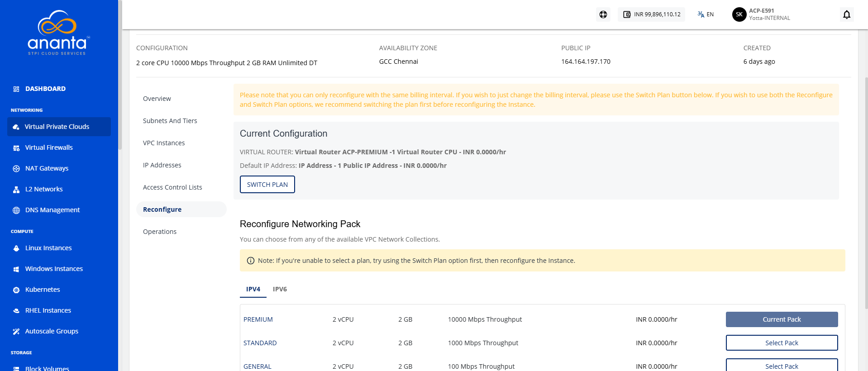
Task: Click the DNS Management globe icon
Action: tap(16, 210)
